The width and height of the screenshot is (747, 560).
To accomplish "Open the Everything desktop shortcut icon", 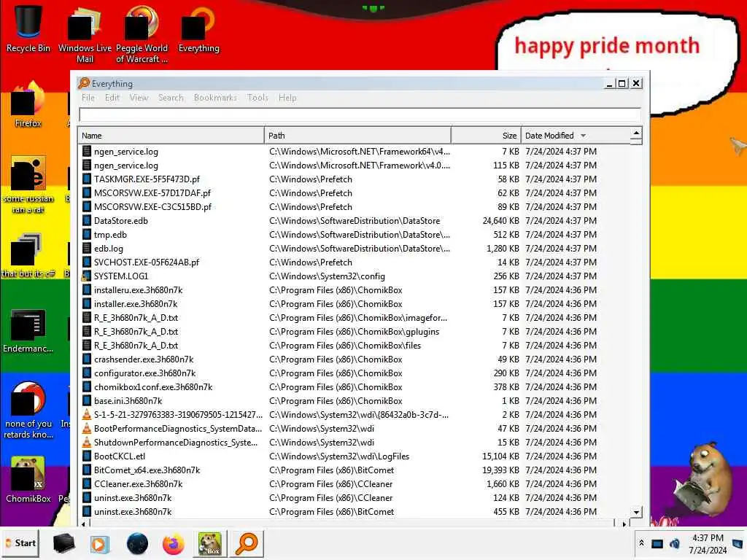I will click(198, 28).
